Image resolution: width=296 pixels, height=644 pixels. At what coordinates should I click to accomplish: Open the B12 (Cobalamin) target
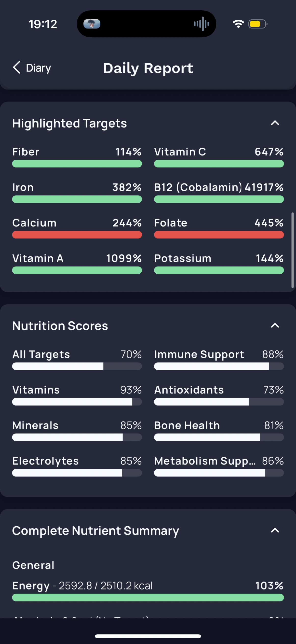pyautogui.click(x=219, y=192)
